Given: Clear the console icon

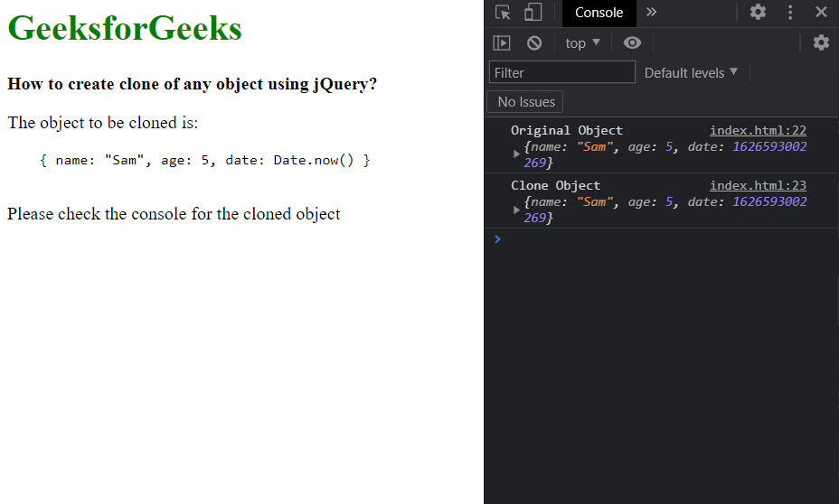Looking at the screenshot, I should 534,42.
